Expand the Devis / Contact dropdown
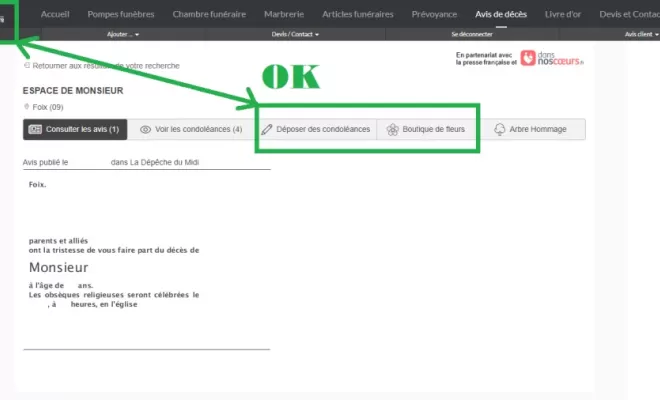The width and height of the screenshot is (660, 400). point(295,34)
